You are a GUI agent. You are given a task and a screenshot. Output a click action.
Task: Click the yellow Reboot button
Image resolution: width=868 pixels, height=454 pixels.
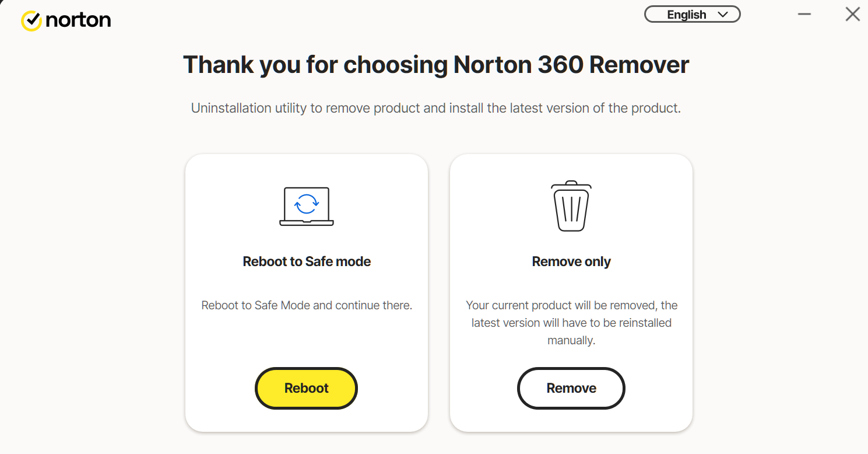307,388
